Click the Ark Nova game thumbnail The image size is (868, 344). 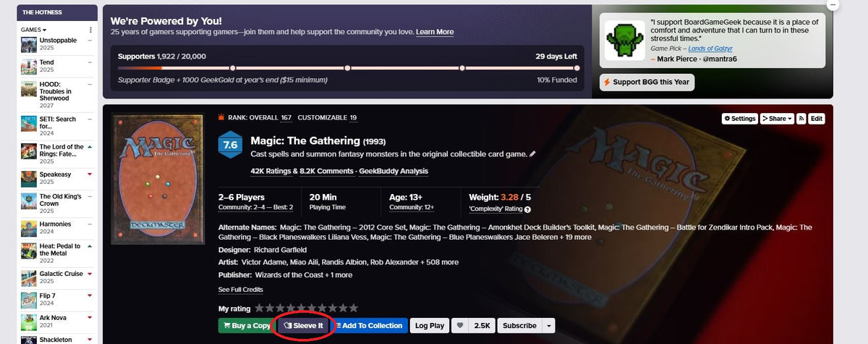pyautogui.click(x=29, y=322)
